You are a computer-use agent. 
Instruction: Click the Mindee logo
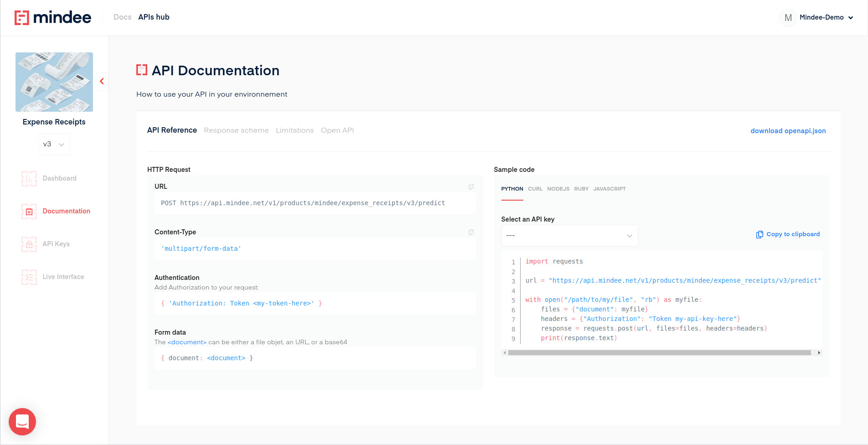click(53, 17)
